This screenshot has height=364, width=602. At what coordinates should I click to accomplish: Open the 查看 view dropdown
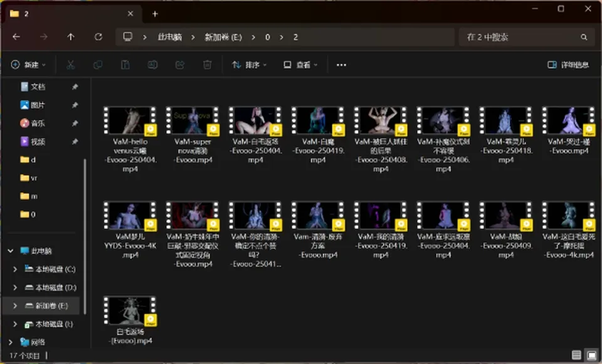click(300, 65)
